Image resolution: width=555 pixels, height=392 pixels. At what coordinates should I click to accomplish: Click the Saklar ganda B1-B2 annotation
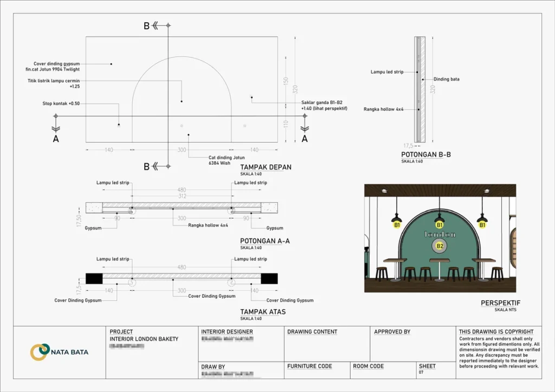point(324,105)
